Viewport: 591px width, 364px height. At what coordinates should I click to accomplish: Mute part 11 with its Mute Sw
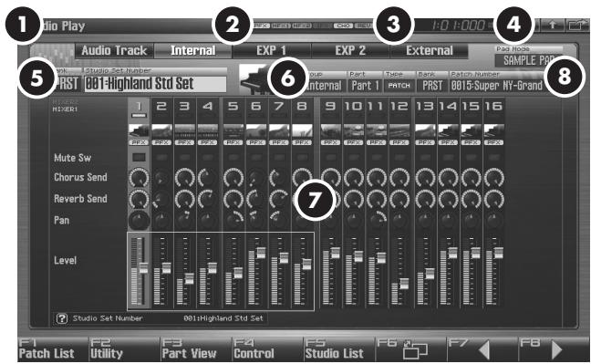coord(376,157)
